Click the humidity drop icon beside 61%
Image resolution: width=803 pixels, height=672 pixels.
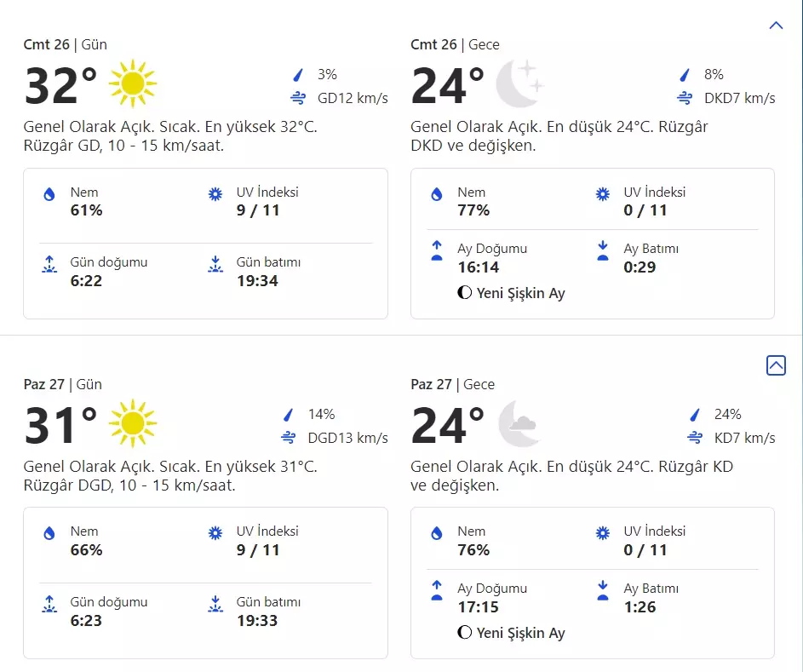(49, 194)
